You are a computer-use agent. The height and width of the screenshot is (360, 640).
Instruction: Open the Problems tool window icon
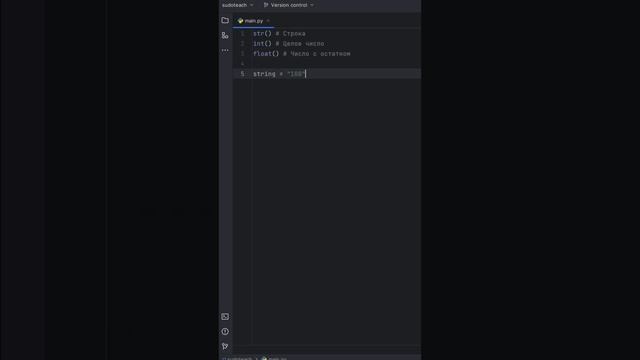click(225, 331)
